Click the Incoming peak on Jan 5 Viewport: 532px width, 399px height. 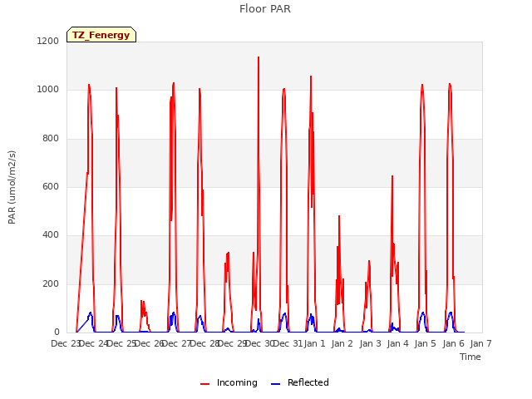click(422, 85)
